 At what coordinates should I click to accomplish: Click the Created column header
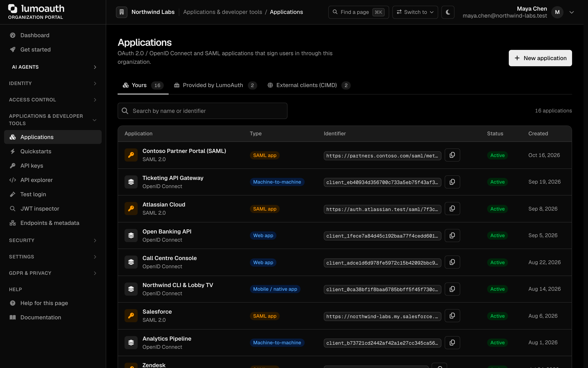(x=538, y=134)
